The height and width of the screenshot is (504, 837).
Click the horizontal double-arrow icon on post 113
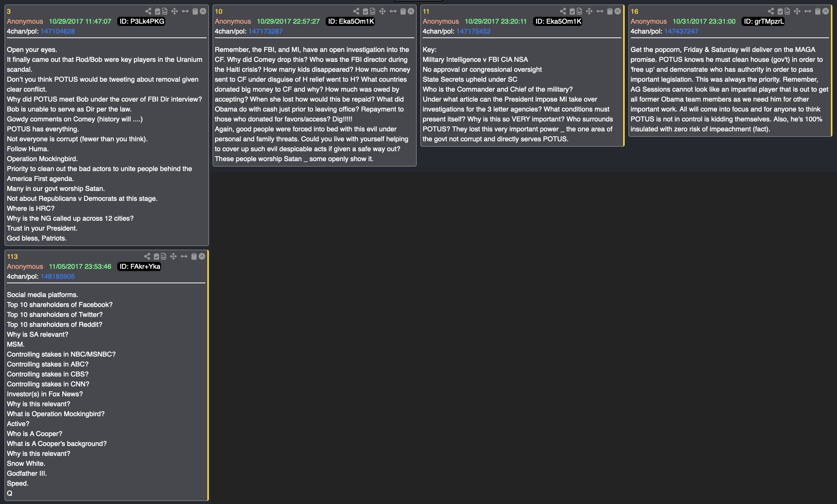tap(184, 257)
